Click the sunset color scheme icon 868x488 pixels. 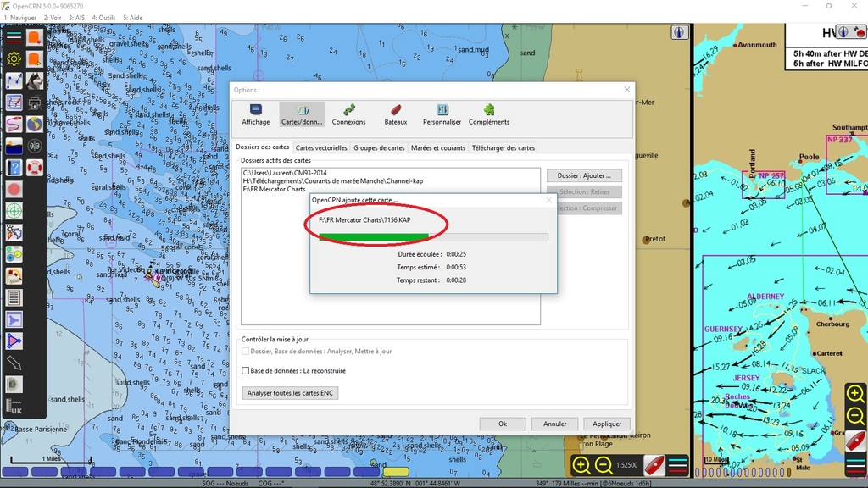click(14, 146)
